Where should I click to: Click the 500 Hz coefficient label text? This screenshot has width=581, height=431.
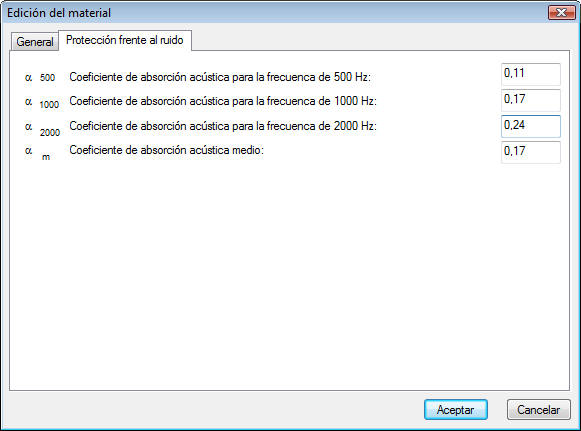tap(220, 77)
